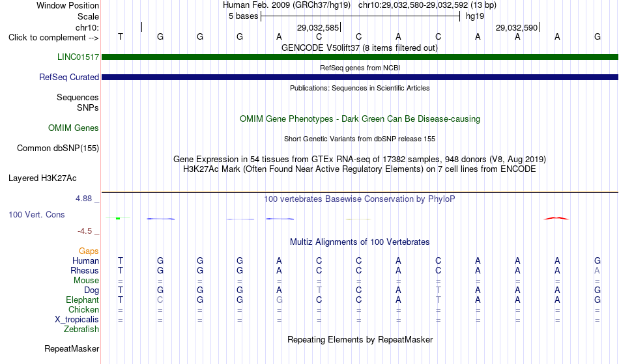This screenshot has height=364, width=619.
Task: Click the -4.5 PhyloP lower scale value
Action: click(x=85, y=231)
